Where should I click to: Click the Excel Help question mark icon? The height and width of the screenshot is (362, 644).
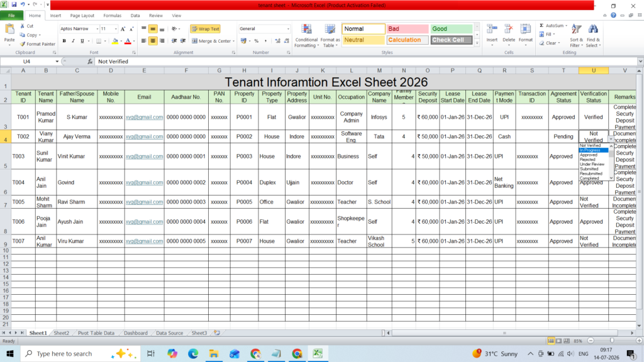click(x=613, y=16)
